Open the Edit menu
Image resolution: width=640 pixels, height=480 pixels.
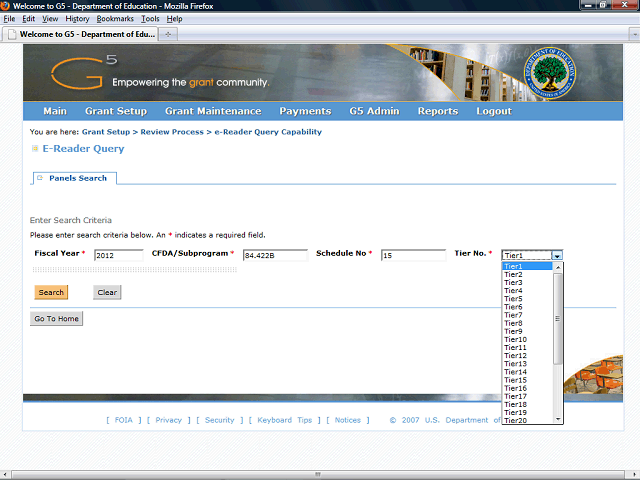click(29, 19)
